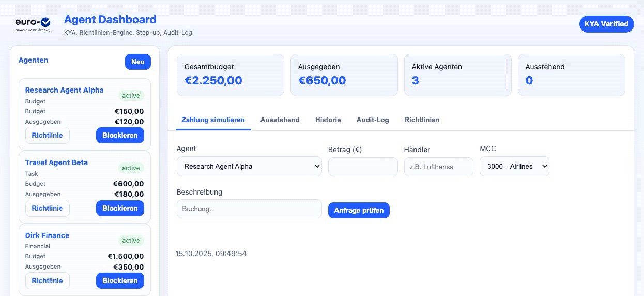Create a new agent with Neu button
644x296 pixels.
[137, 62]
